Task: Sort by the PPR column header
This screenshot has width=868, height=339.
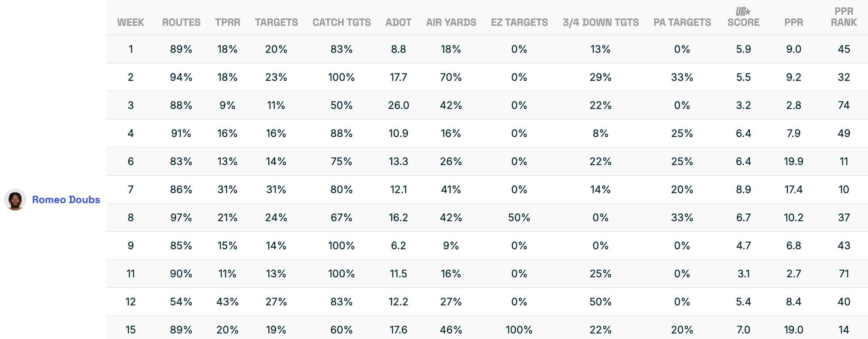Action: click(793, 23)
